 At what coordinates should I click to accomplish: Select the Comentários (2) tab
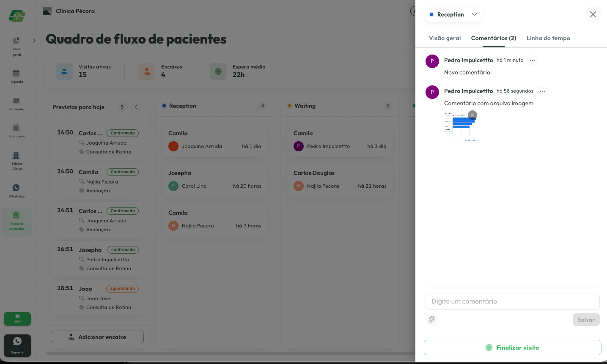tap(494, 38)
